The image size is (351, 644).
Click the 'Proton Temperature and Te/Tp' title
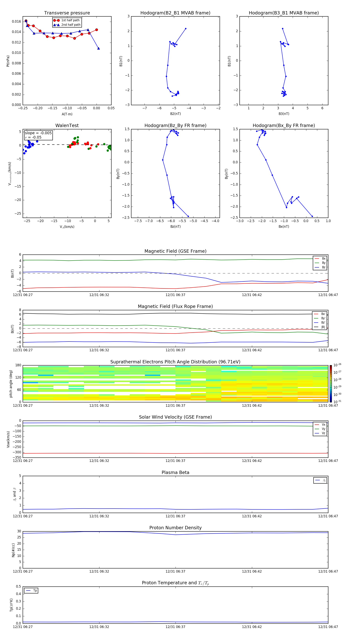click(x=175, y=583)
